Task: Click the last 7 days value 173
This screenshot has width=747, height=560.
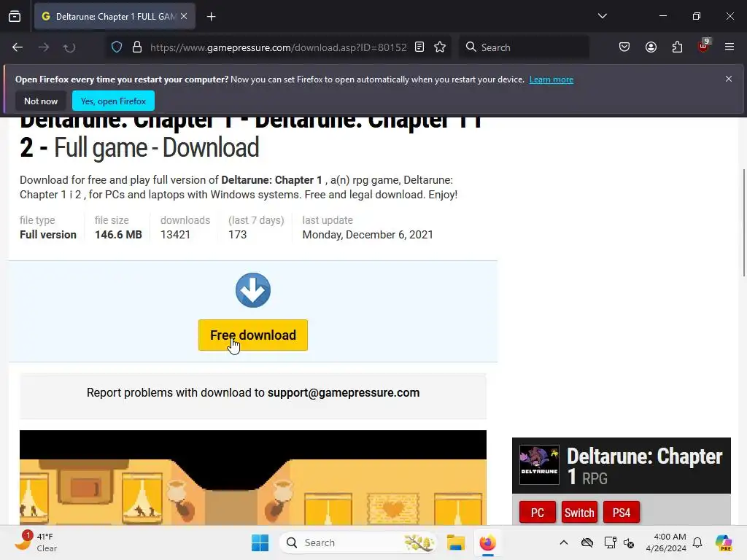Action: click(x=237, y=235)
